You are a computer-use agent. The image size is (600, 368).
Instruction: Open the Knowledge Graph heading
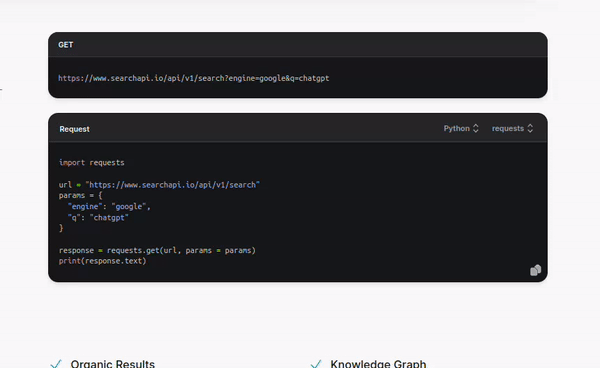tap(378, 364)
